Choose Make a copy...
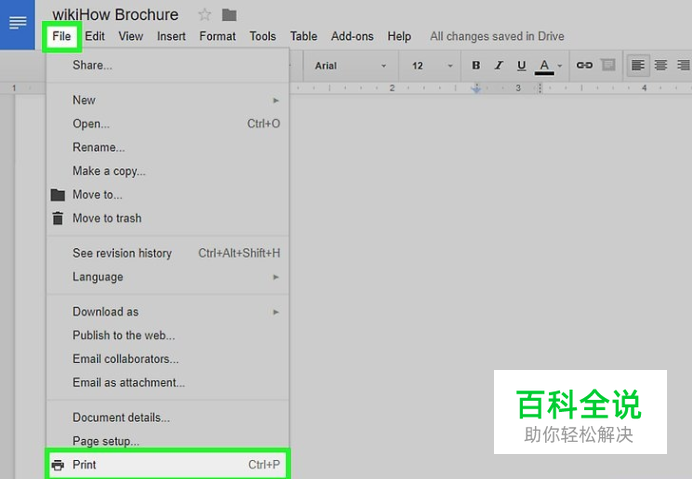 [x=168, y=171]
